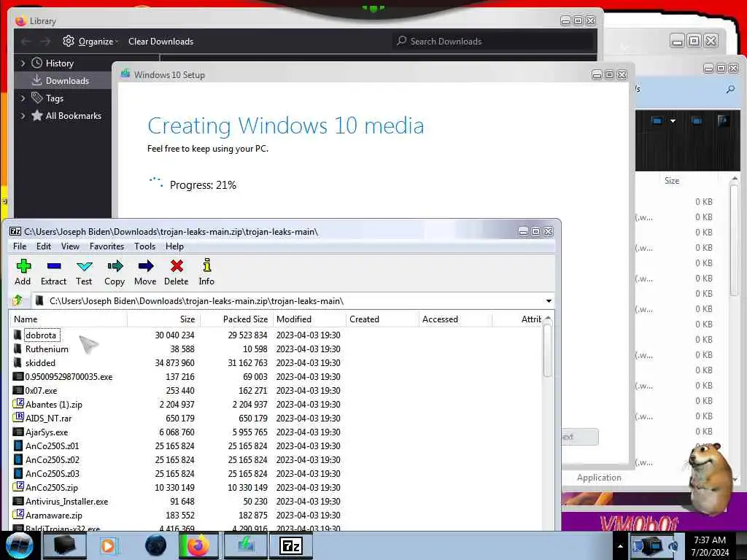Viewport: 747px width, 560px height.
Task: Expand All Bookmarks in Library sidebar
Action: pos(23,116)
